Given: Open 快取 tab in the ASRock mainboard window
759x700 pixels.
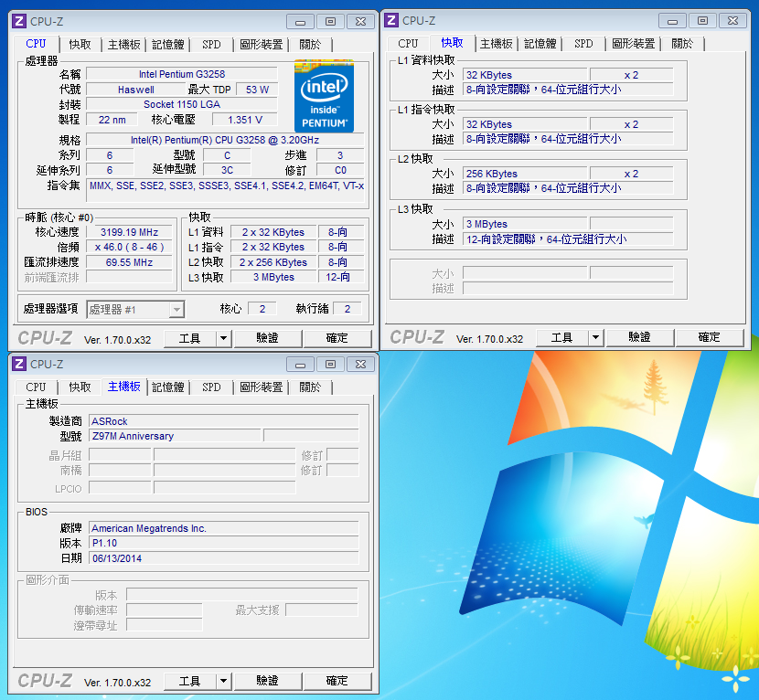Looking at the screenshot, I should [x=80, y=387].
